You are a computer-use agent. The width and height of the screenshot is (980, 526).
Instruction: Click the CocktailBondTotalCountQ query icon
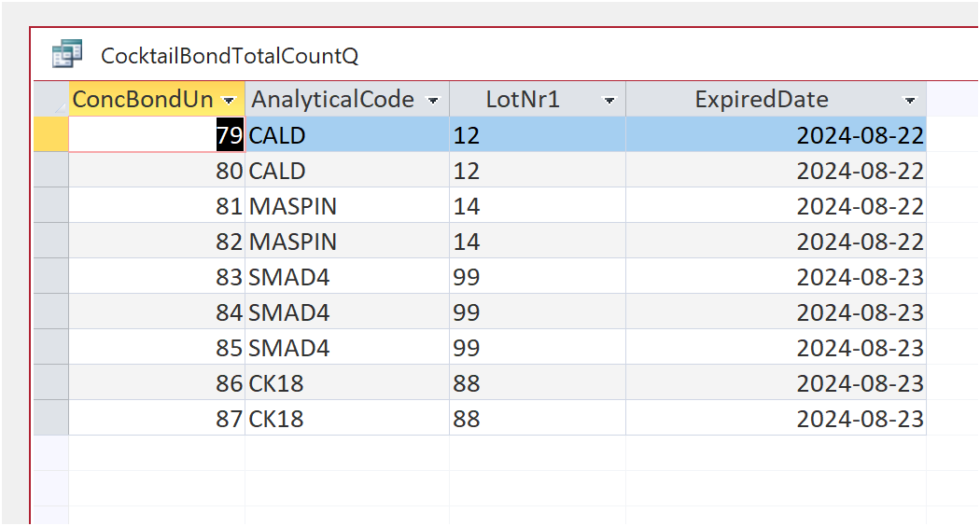67,54
